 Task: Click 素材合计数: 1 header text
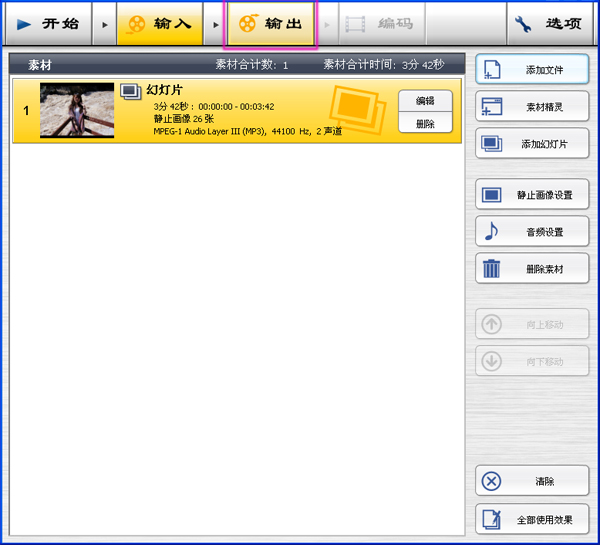pyautogui.click(x=251, y=64)
